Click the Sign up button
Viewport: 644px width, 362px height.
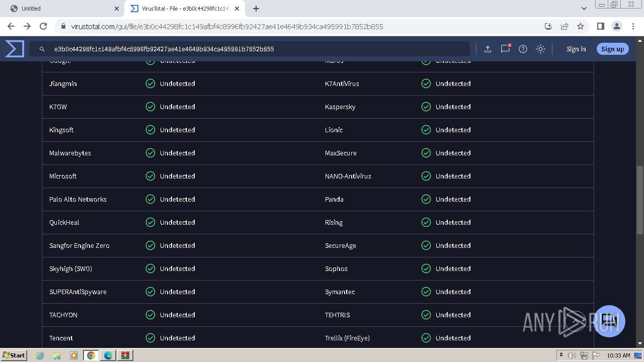[x=612, y=49]
